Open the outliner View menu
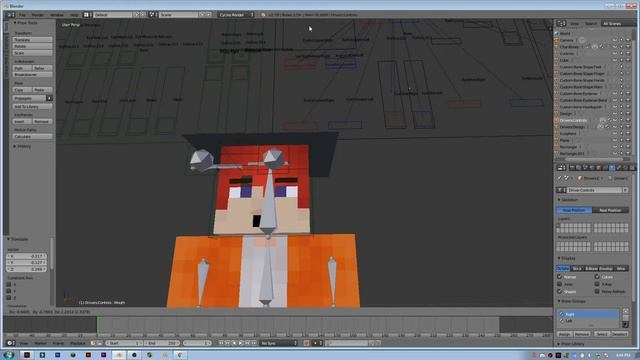This screenshot has height=360, width=640. pyautogui.click(x=575, y=24)
